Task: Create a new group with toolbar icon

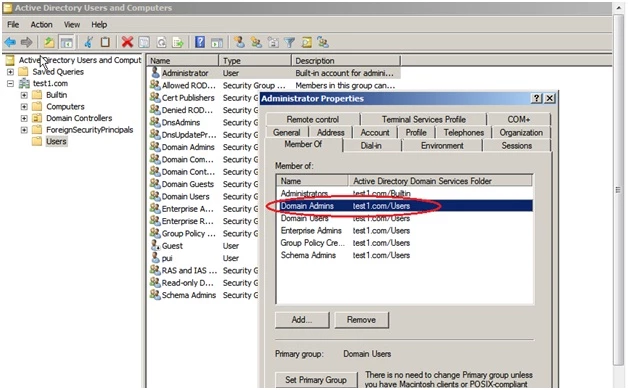Action: (256, 42)
